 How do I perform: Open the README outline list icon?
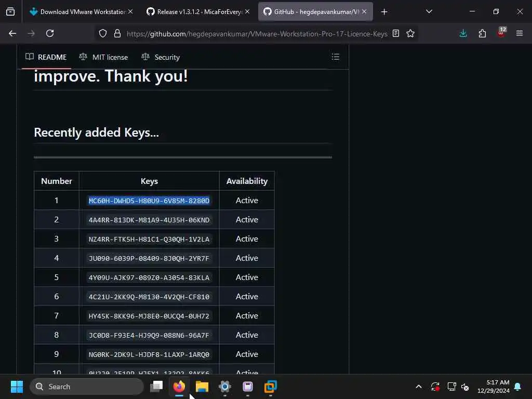tap(335, 57)
